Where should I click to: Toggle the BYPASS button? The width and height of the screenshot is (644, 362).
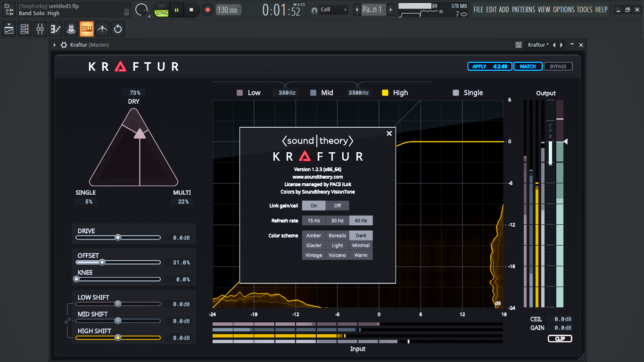(558, 66)
